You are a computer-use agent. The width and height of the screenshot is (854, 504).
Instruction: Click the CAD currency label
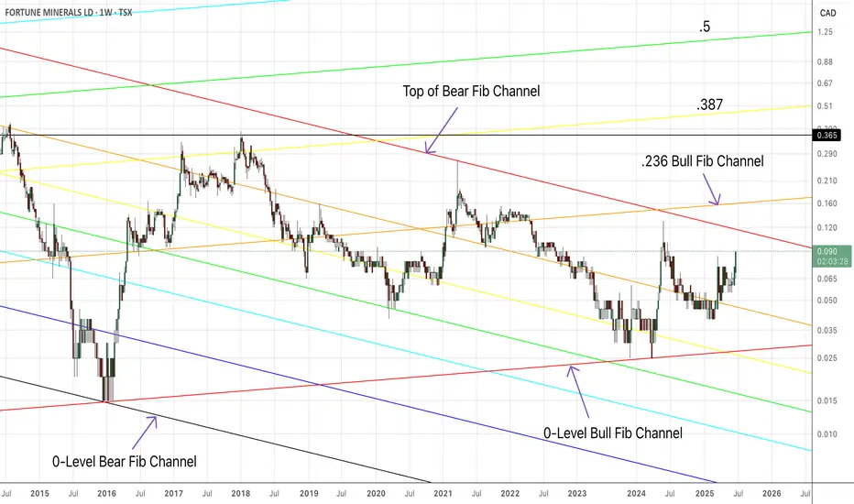pos(827,13)
